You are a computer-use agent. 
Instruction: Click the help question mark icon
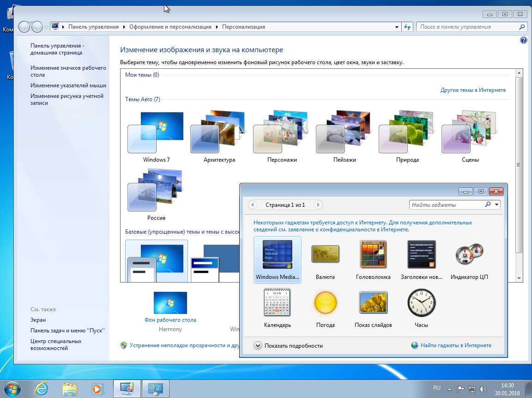pos(523,40)
